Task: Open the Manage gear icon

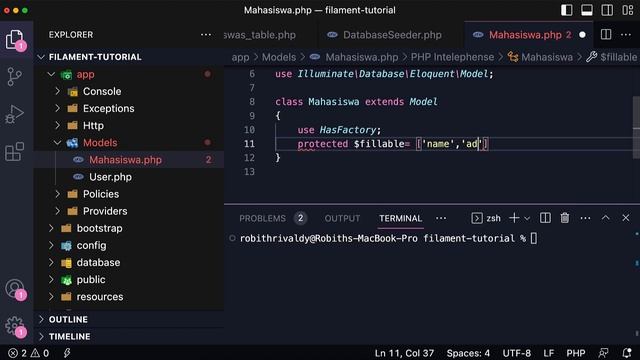Action: point(15,326)
